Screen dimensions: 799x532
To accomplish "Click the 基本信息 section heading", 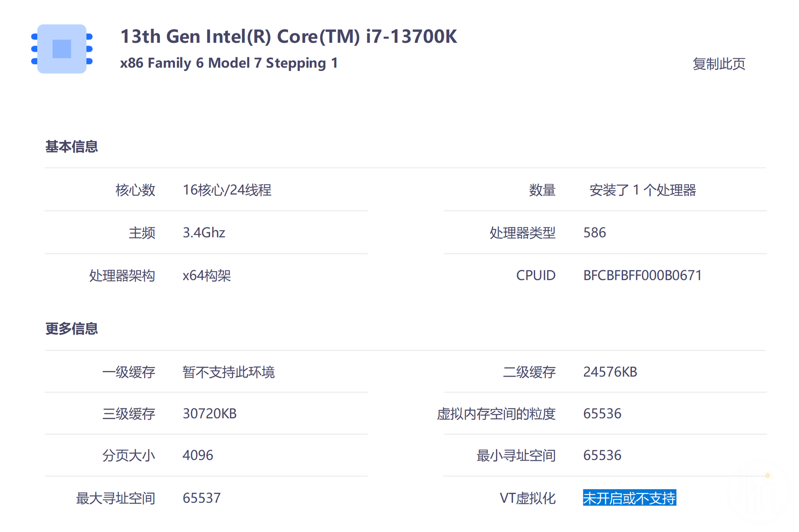I will pyautogui.click(x=72, y=147).
